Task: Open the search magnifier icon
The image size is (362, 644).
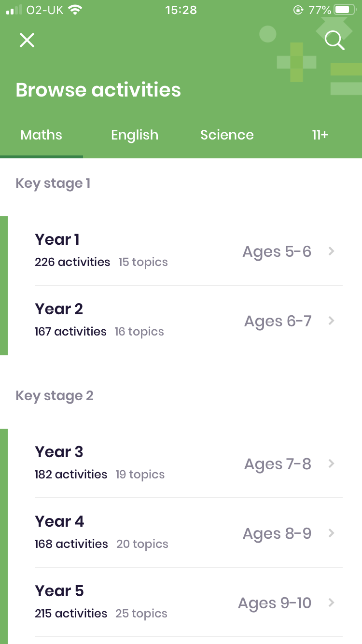Action: 334,41
